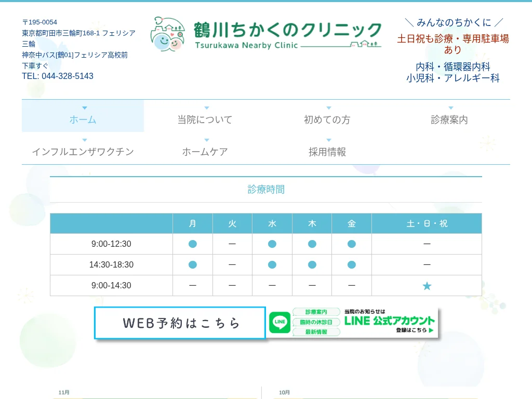
Task: Click the WEB予約はこちら button
Action: click(180, 323)
